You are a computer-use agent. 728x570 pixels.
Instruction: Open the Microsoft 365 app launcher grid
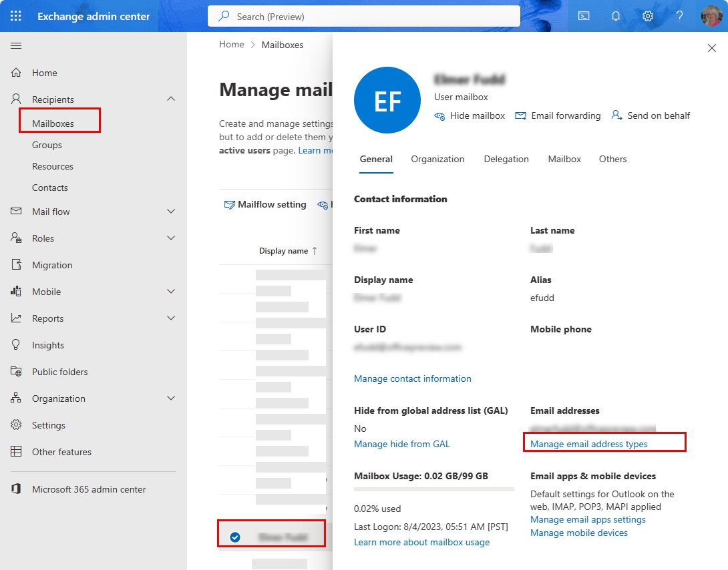tap(16, 15)
